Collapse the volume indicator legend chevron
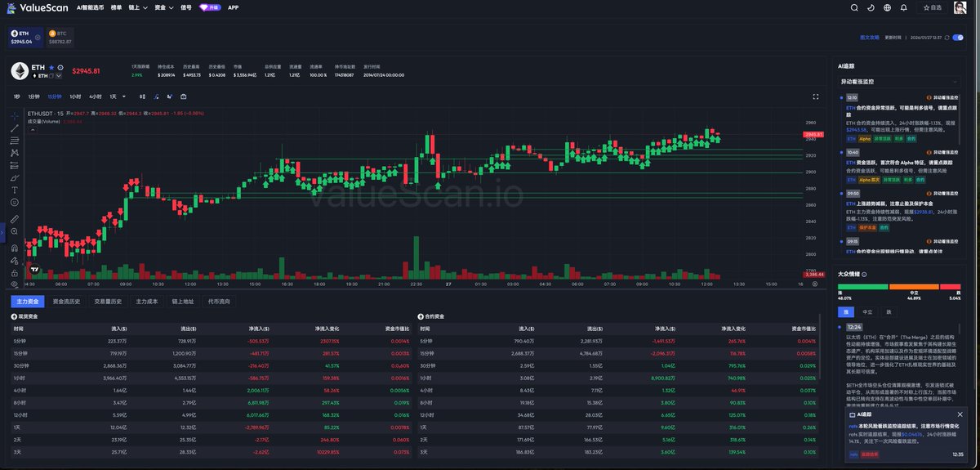This screenshot has height=470, width=980. (x=31, y=130)
